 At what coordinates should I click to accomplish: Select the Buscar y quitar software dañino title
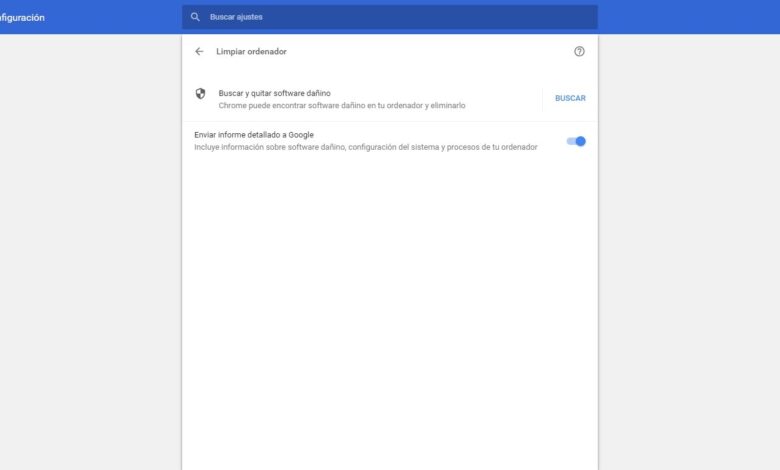(275, 93)
